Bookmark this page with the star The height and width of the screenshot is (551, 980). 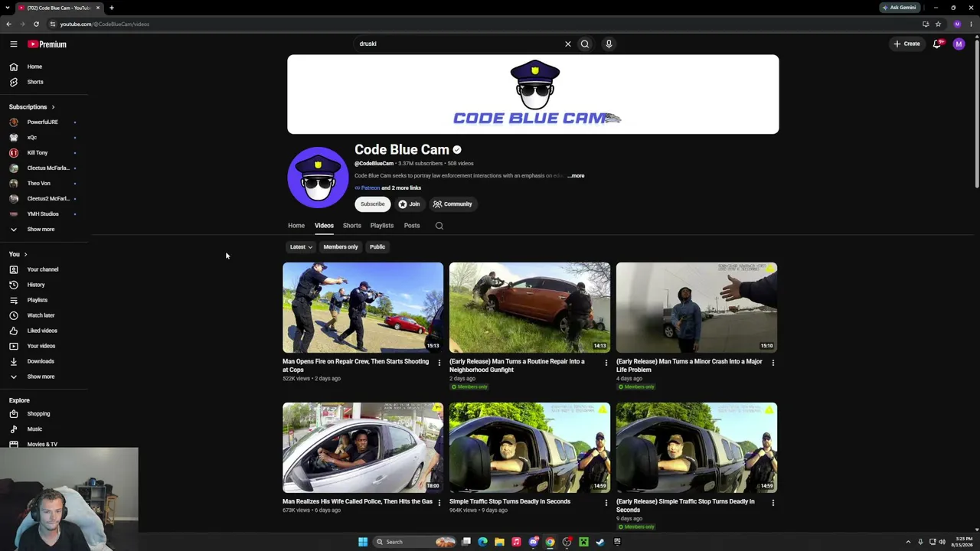(938, 24)
